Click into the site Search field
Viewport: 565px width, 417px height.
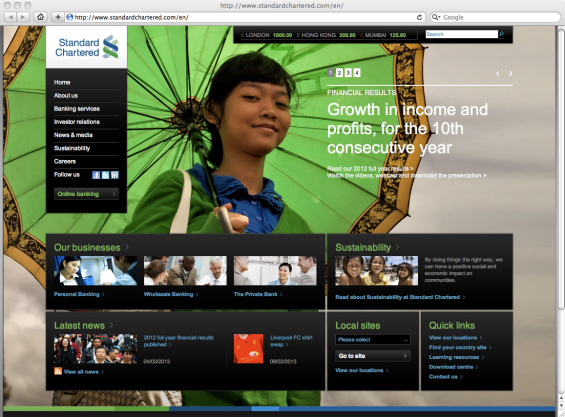pyautogui.click(x=462, y=34)
